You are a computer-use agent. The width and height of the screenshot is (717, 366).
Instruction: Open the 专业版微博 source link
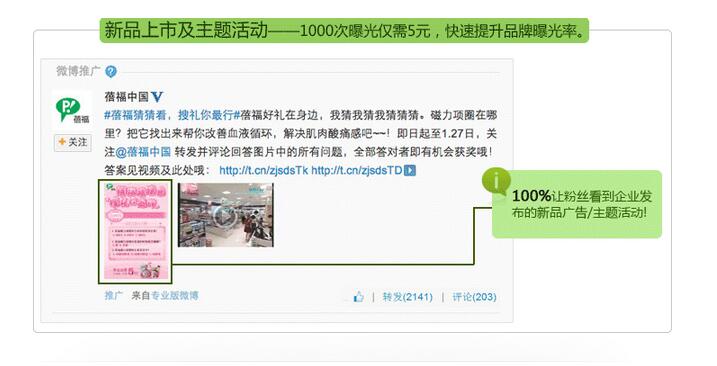point(175,296)
